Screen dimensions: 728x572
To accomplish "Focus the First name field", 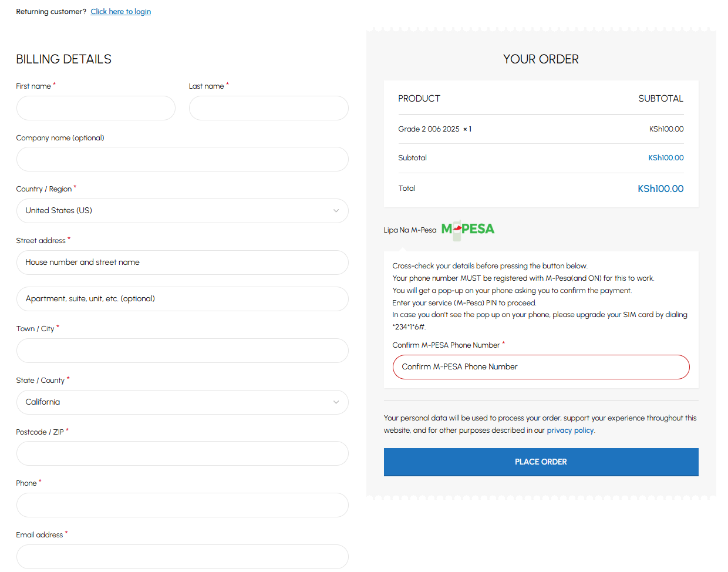I will [x=96, y=108].
